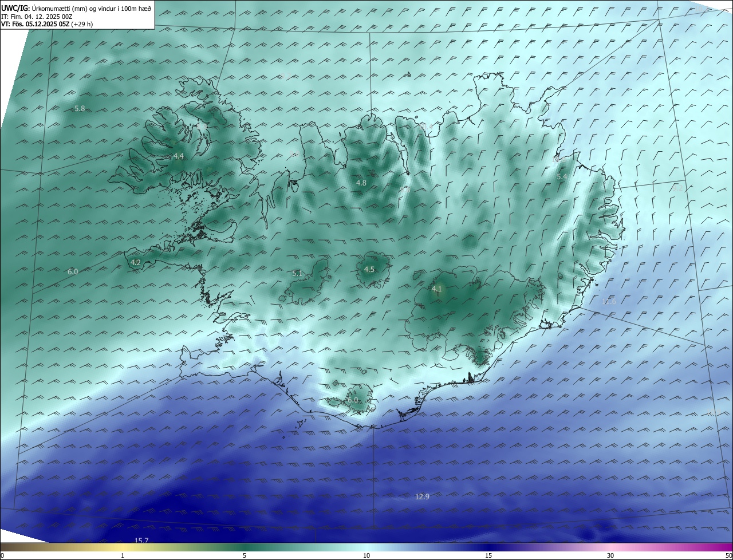Viewport: 733px width, 560px height.
Task: Click the color bar tick label '50'
Action: pyautogui.click(x=728, y=555)
